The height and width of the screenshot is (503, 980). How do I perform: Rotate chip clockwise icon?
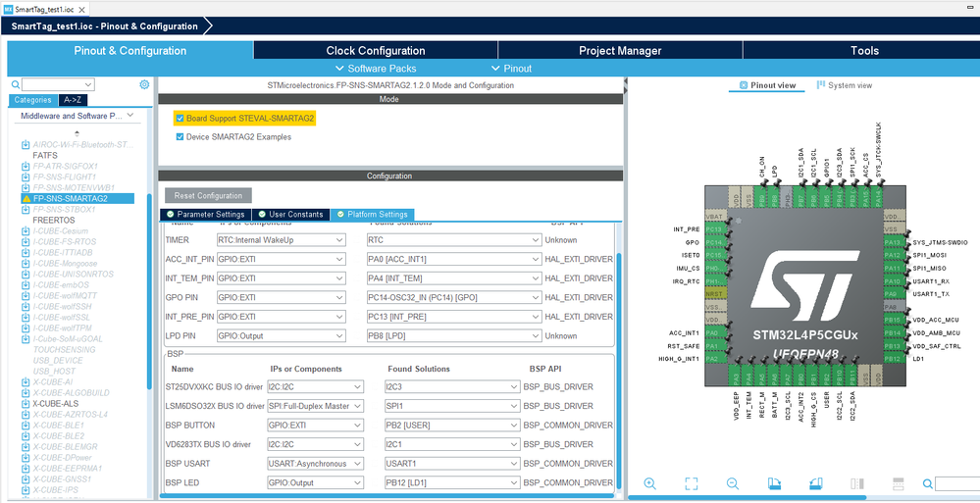click(x=774, y=483)
